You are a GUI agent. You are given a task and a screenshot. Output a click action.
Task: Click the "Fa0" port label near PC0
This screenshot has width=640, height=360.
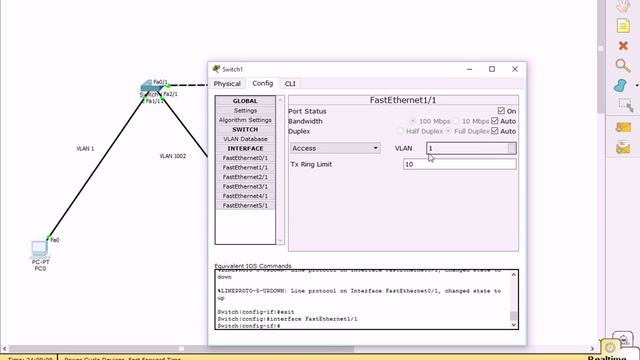(x=55, y=240)
